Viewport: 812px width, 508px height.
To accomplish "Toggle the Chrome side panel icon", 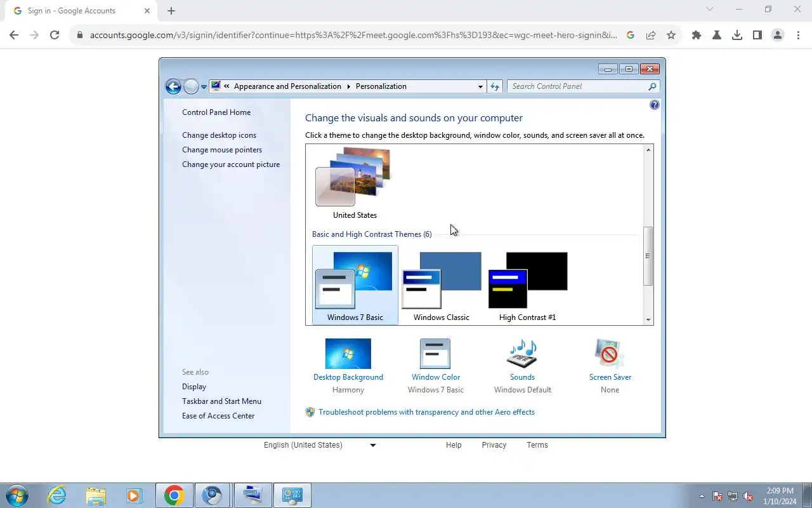I will tap(757, 35).
